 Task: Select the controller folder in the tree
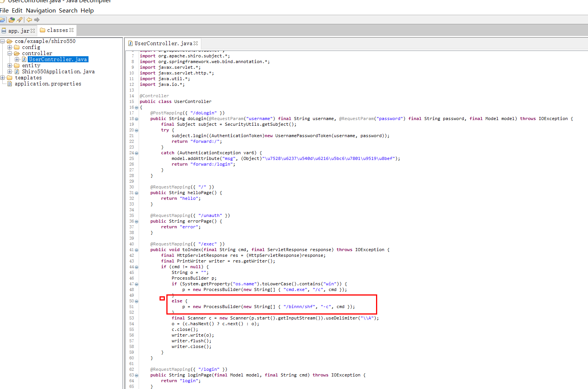(x=37, y=53)
